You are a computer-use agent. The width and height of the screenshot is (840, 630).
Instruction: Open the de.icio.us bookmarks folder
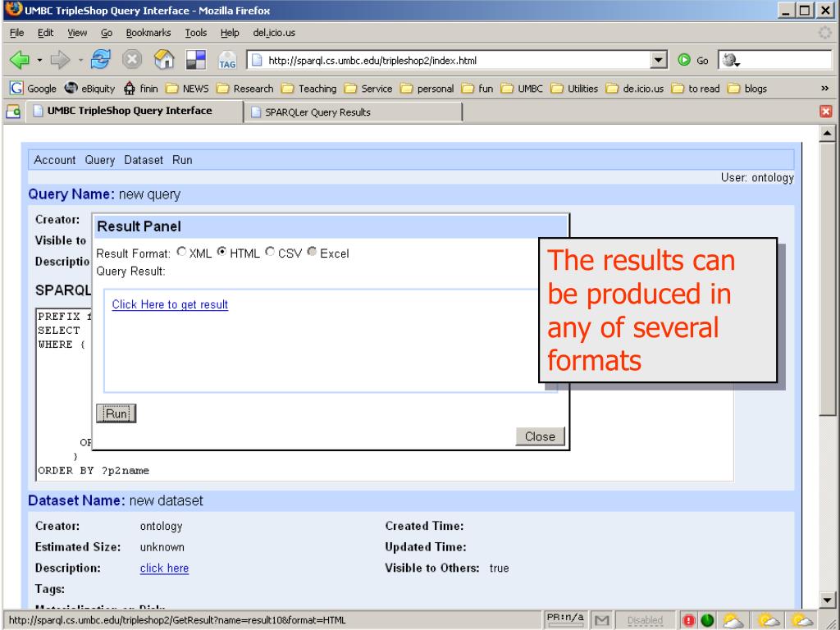635,89
